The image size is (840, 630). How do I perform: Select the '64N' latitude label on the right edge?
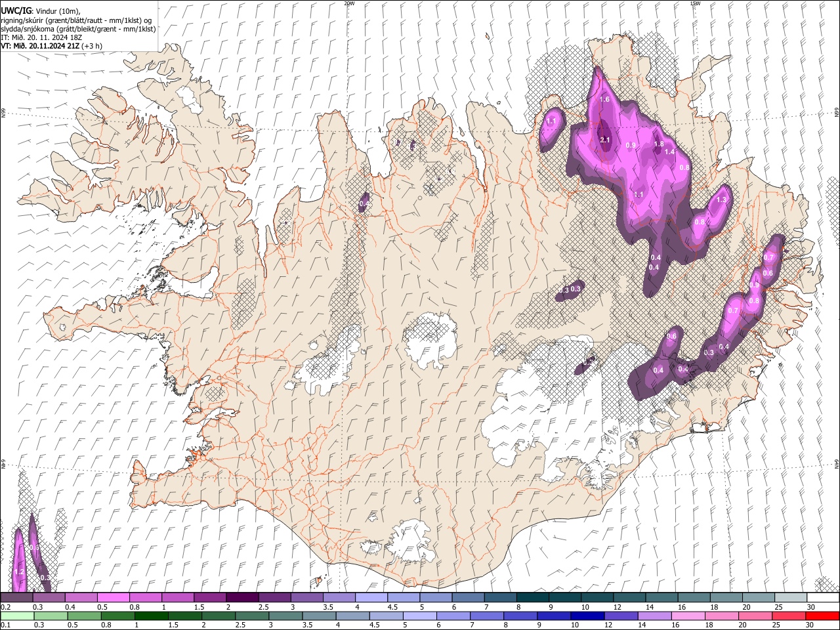coord(837,463)
